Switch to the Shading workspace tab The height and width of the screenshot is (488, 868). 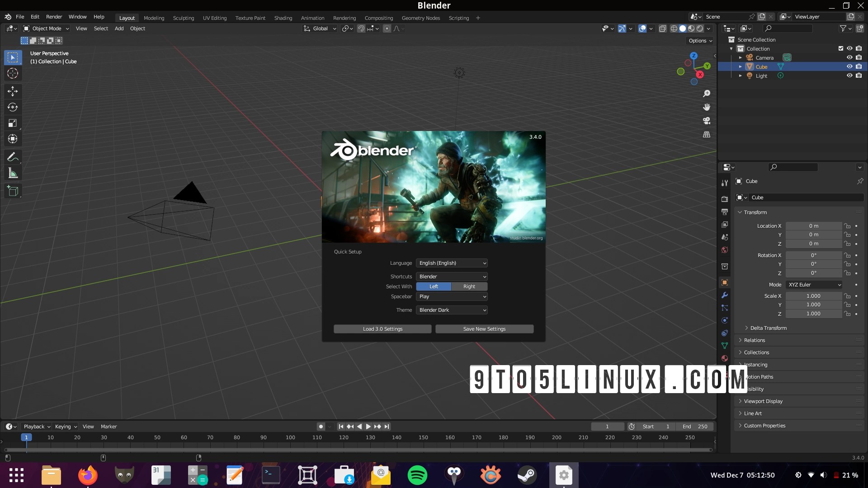[x=283, y=18]
